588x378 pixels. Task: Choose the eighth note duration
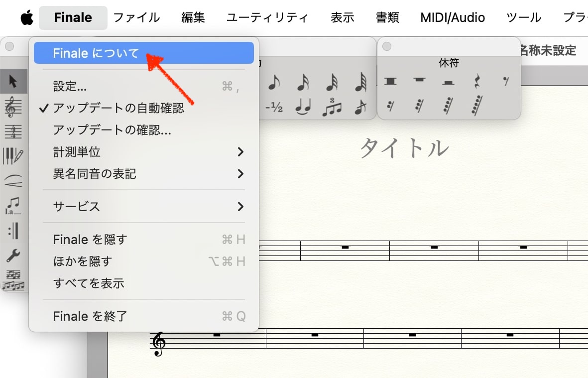tap(274, 83)
